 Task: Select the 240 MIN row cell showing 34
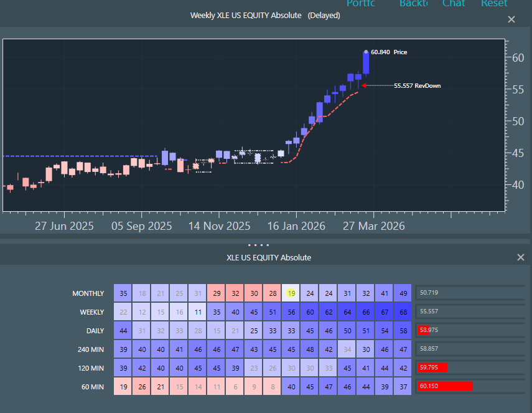(347, 349)
